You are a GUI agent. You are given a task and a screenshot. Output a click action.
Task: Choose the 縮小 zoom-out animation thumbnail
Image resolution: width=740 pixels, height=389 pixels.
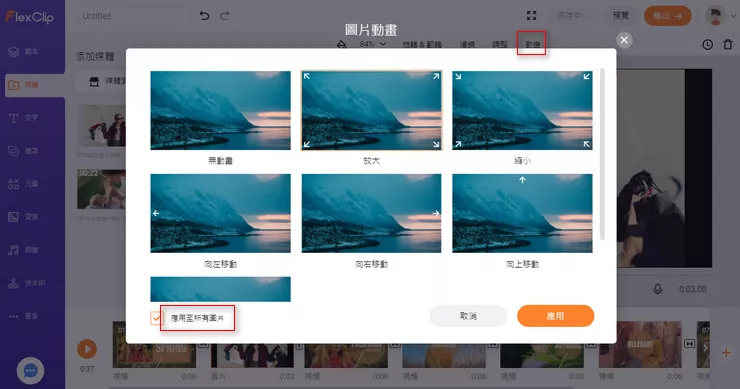522,110
